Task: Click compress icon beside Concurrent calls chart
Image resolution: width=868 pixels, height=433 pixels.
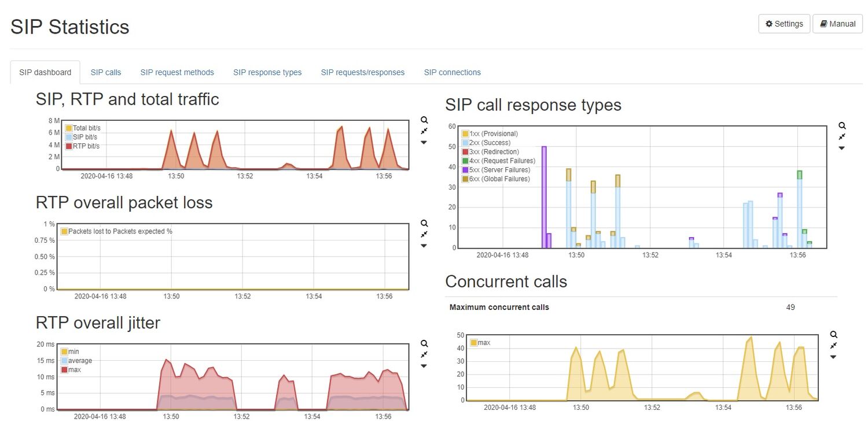Action: tap(833, 346)
